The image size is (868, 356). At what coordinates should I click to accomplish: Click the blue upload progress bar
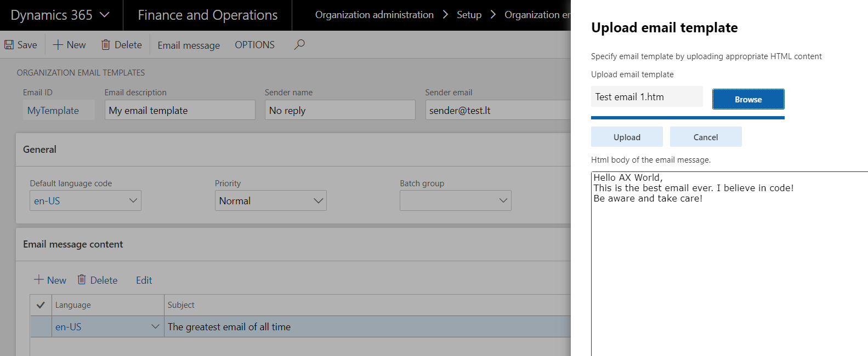[688, 117]
